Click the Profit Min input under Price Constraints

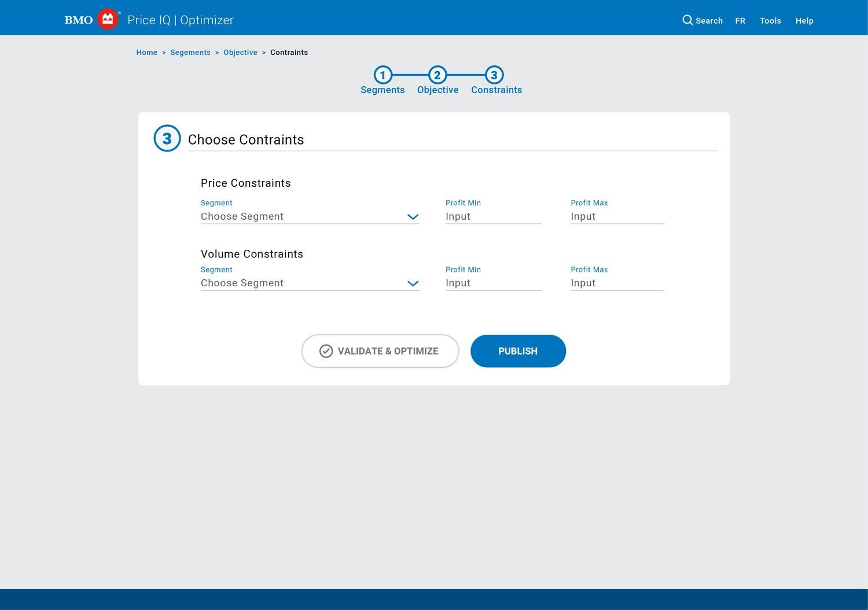click(x=492, y=216)
